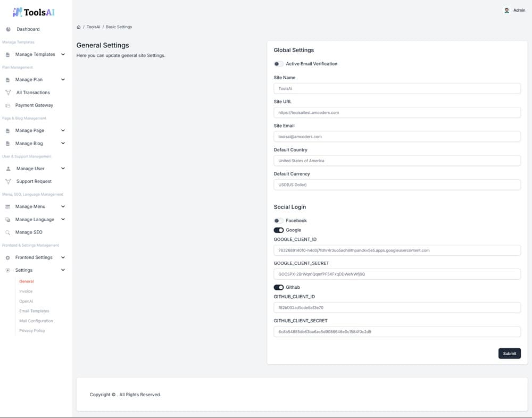This screenshot has width=532, height=418.
Task: Click the home icon in breadcrumb
Action: click(79, 27)
